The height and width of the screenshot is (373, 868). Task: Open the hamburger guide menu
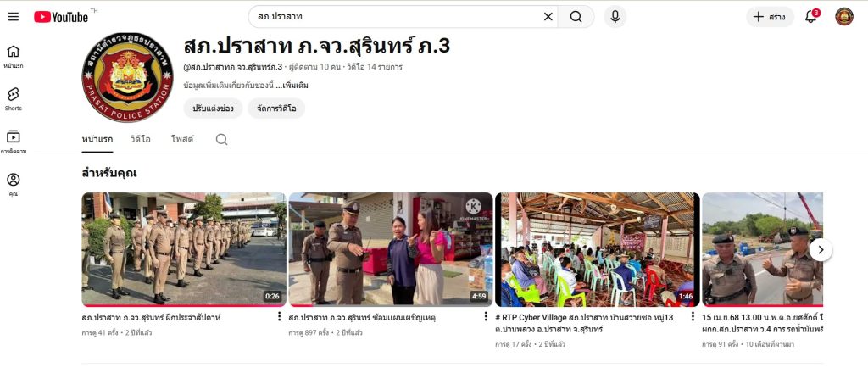14,17
